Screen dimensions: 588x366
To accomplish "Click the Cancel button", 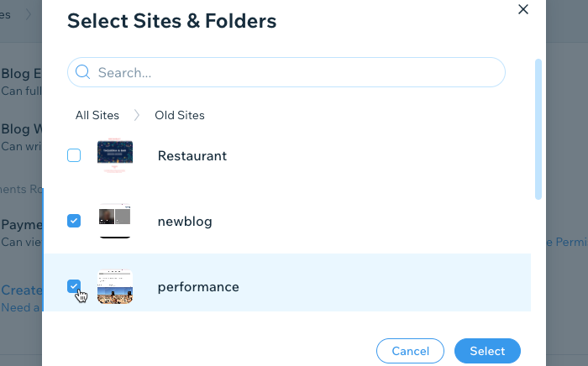I will pyautogui.click(x=410, y=351).
